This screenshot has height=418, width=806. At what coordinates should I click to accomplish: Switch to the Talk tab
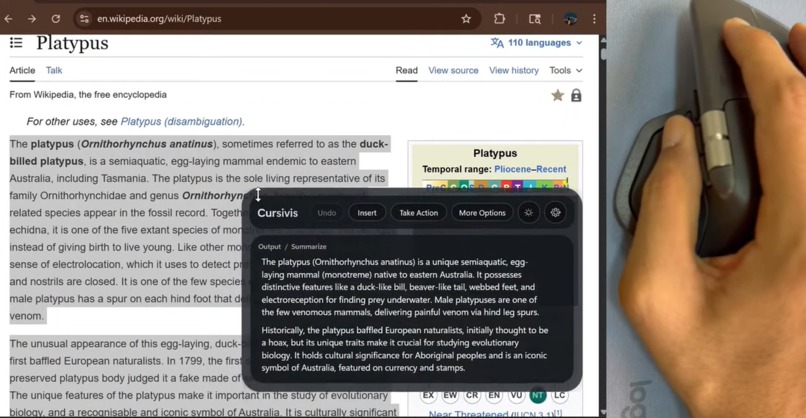click(54, 70)
